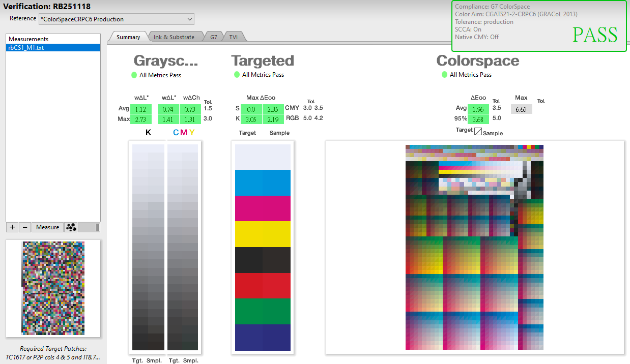630x364 pixels.
Task: Click the green Grayscale status dot
Action: [x=134, y=75]
